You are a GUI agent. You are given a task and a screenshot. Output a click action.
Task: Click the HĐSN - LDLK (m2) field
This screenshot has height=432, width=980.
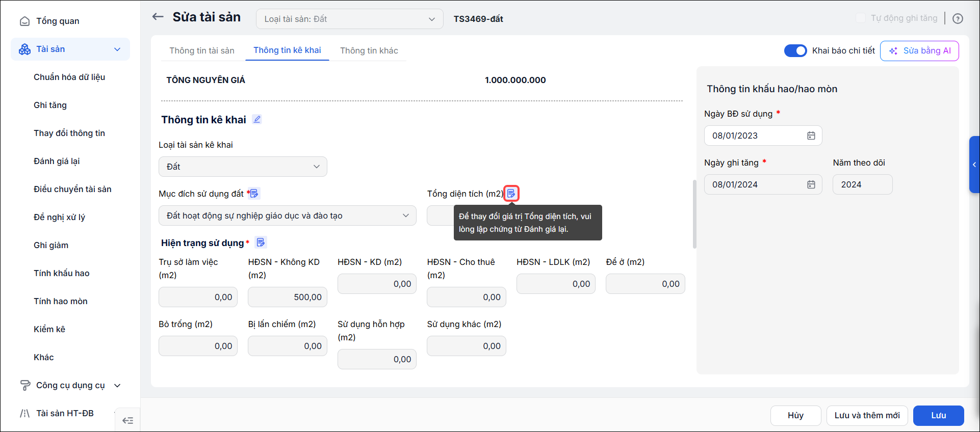click(x=556, y=284)
